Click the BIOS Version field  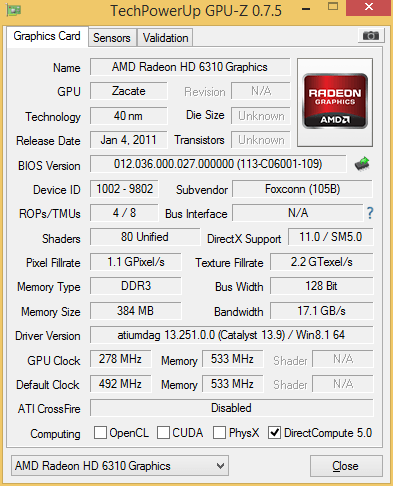(218, 164)
